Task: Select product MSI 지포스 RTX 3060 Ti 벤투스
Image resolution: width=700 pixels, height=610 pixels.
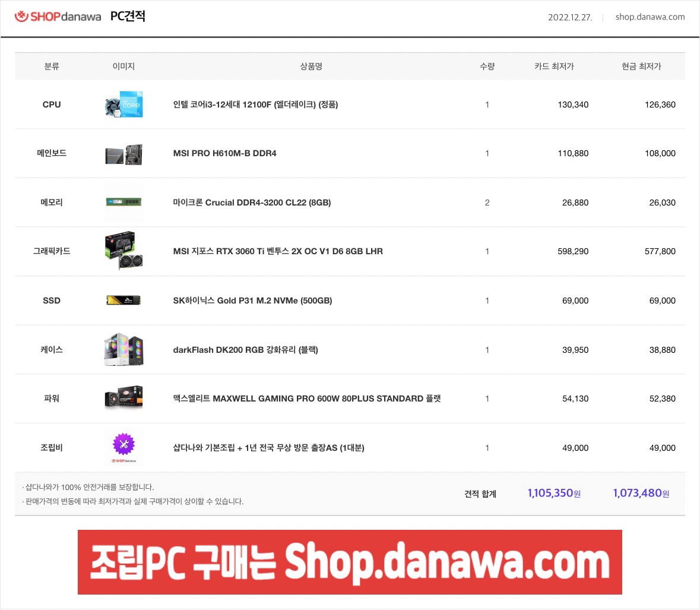Action: click(x=278, y=251)
